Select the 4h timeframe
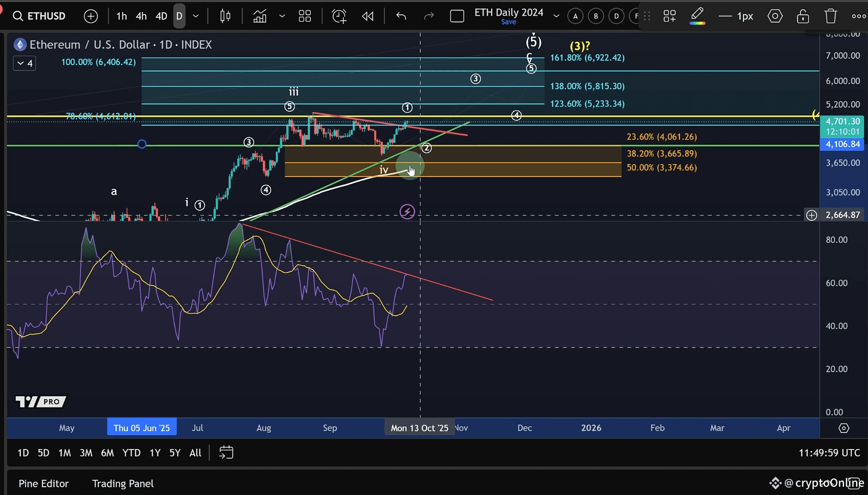Screen dimensions: 868x495 141,16
